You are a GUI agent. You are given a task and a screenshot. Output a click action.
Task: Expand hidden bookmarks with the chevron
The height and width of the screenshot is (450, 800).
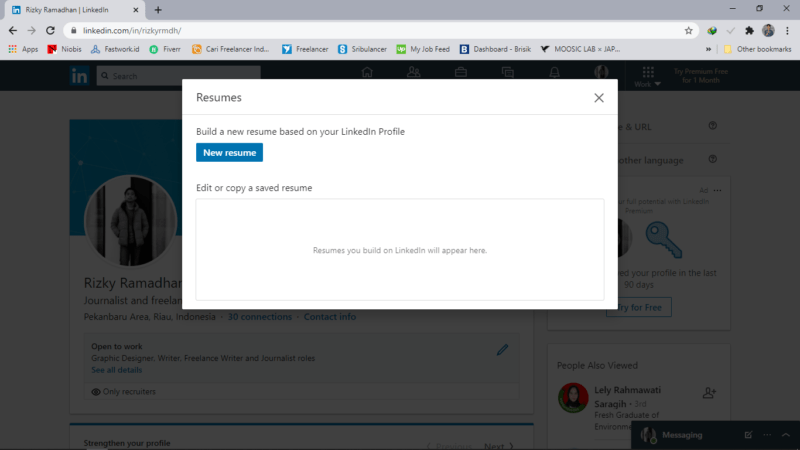pos(708,49)
